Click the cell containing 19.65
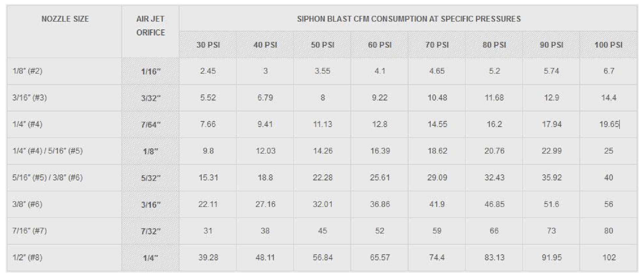This screenshot has height=278, width=644. [x=609, y=124]
